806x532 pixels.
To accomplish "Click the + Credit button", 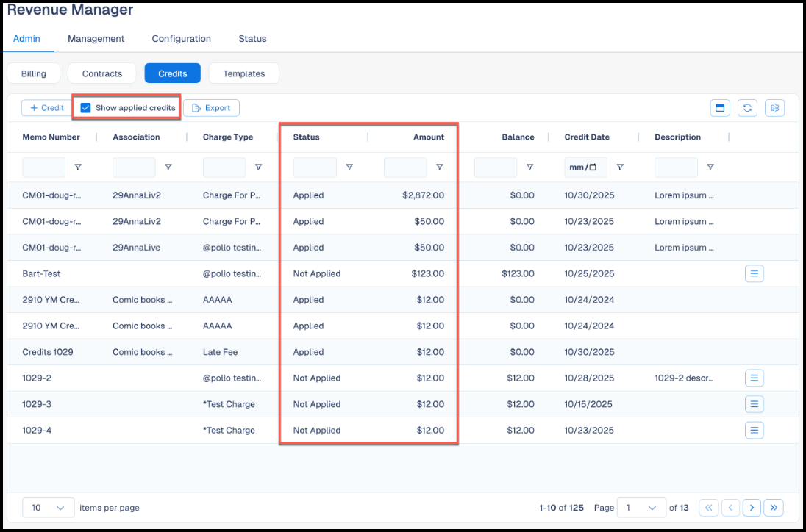I will (x=47, y=108).
